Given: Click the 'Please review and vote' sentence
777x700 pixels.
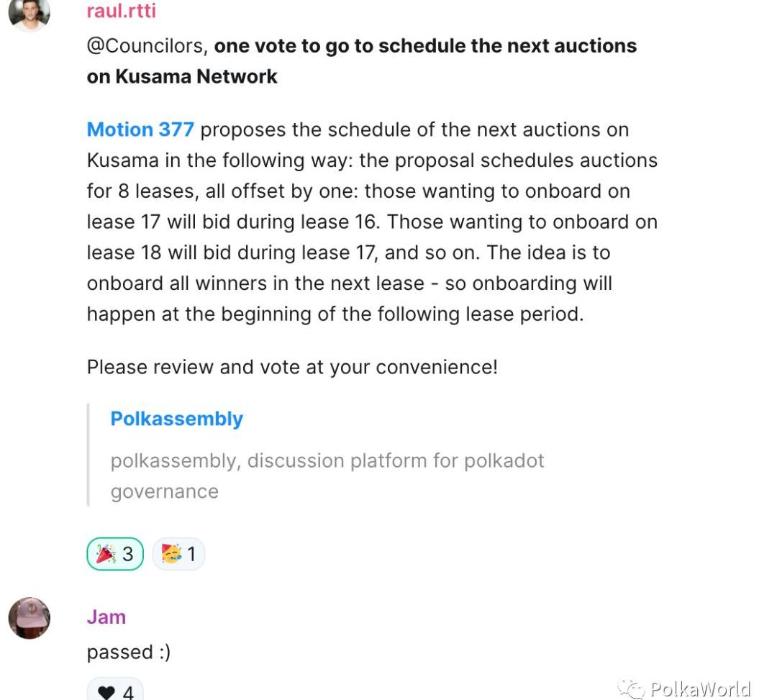Looking at the screenshot, I should click(x=292, y=367).
